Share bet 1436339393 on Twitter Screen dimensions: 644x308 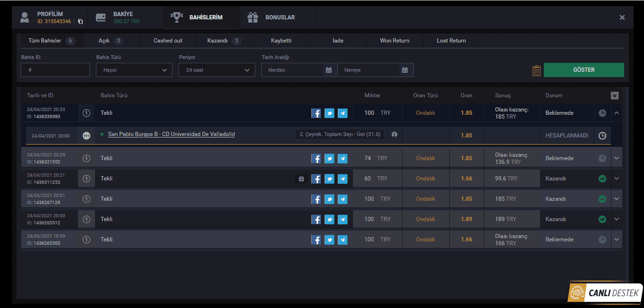pos(329,113)
